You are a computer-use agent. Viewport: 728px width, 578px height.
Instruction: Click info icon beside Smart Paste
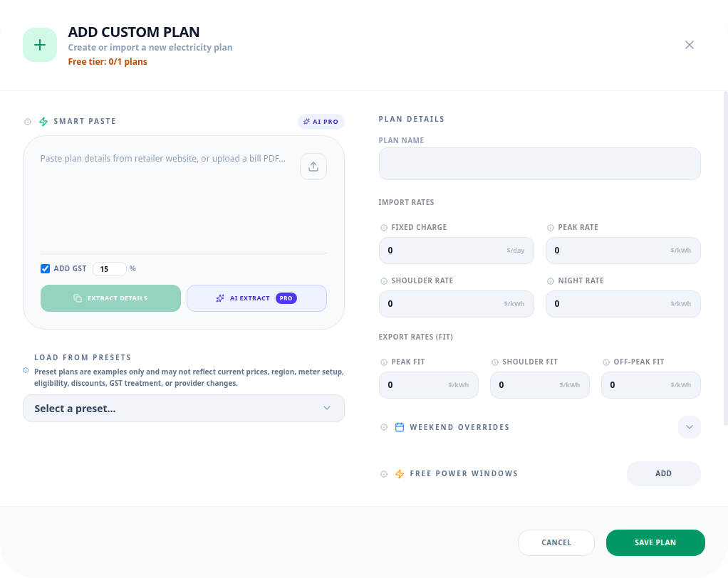point(28,122)
